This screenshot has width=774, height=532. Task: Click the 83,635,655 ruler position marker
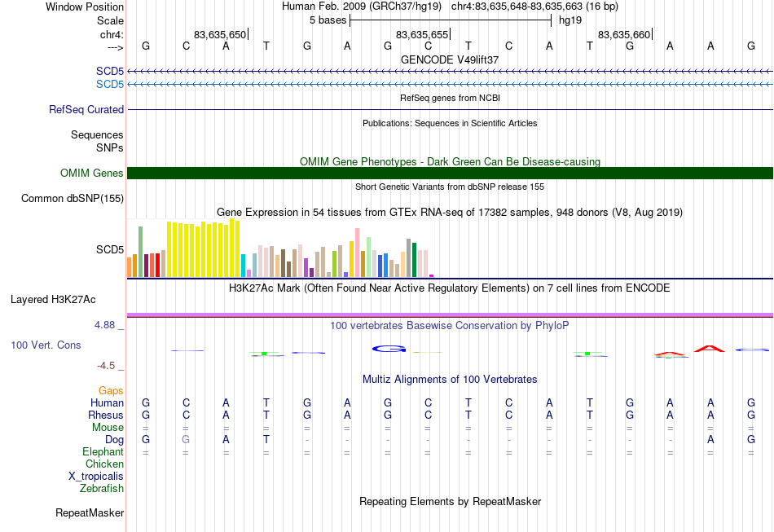click(x=423, y=34)
